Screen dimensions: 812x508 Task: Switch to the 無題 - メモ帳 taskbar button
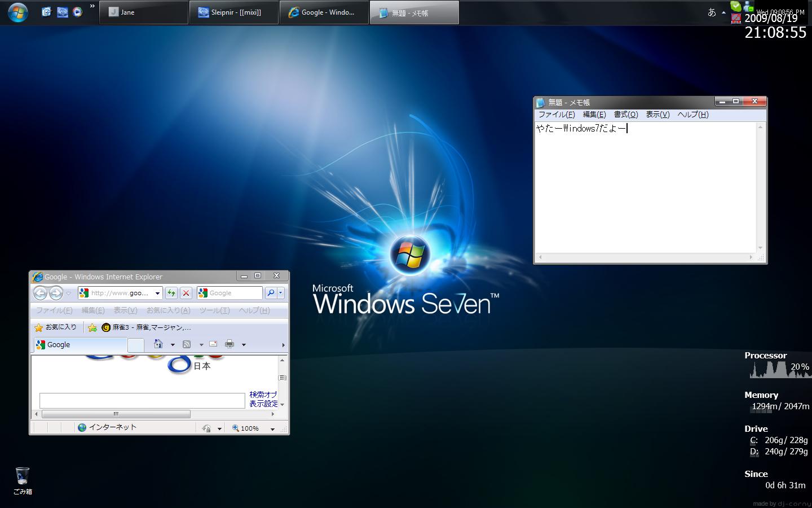click(414, 12)
